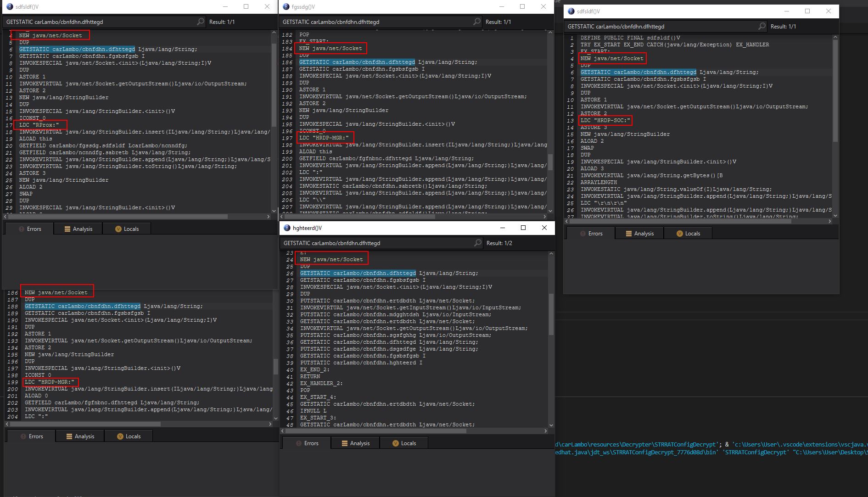
Task: Open Analysis tab in hghteerd()V window
Action: click(x=355, y=443)
